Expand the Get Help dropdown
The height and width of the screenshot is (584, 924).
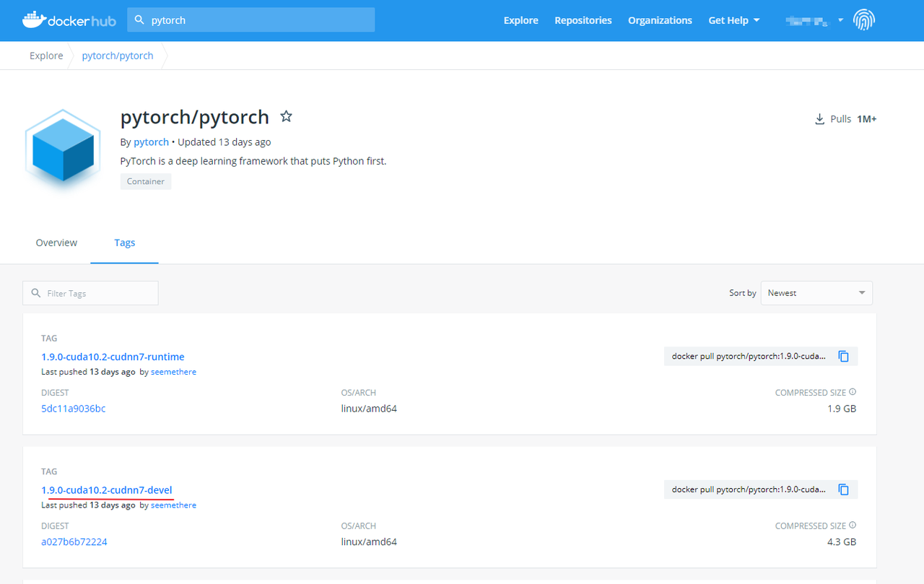point(734,20)
